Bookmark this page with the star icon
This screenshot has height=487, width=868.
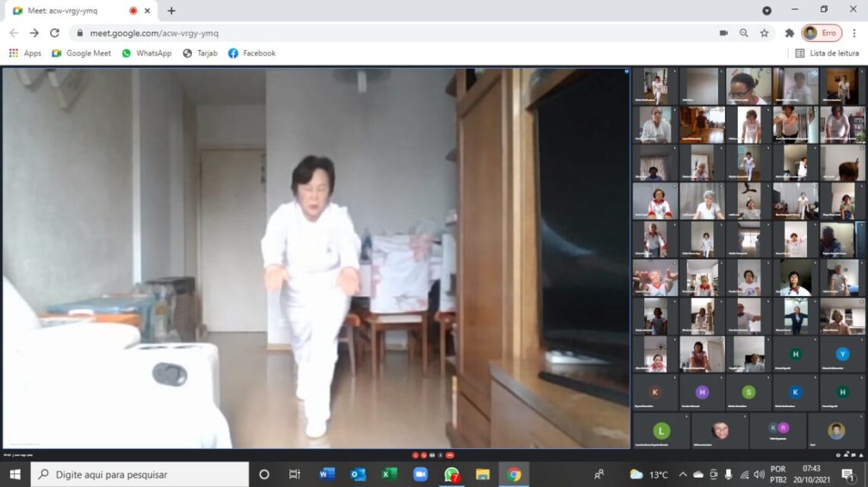click(x=764, y=33)
